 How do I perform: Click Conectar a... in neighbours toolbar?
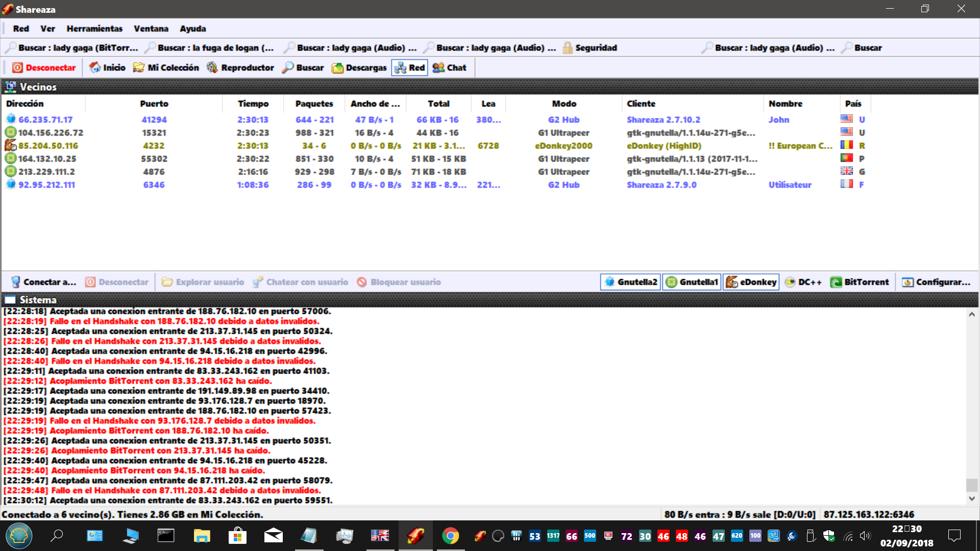coord(43,282)
